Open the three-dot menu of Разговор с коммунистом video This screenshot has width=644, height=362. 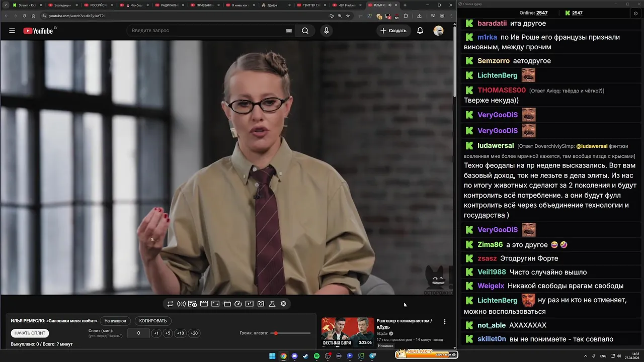444,322
